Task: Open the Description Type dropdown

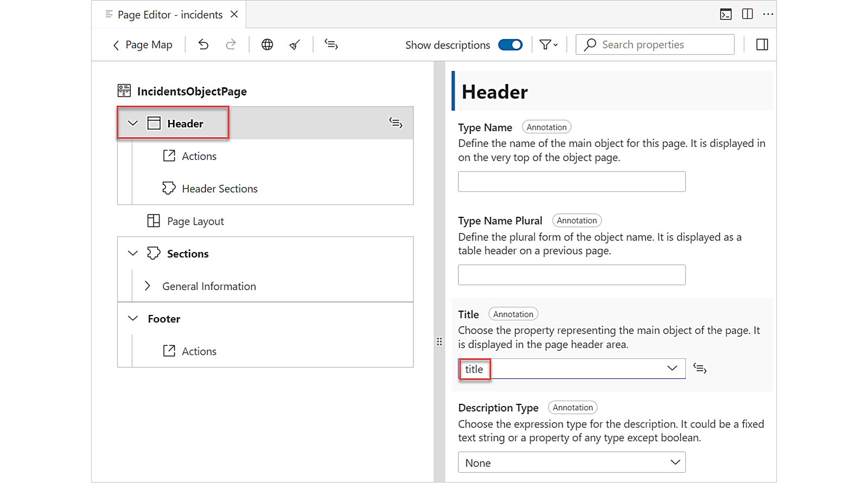Action: pos(572,462)
